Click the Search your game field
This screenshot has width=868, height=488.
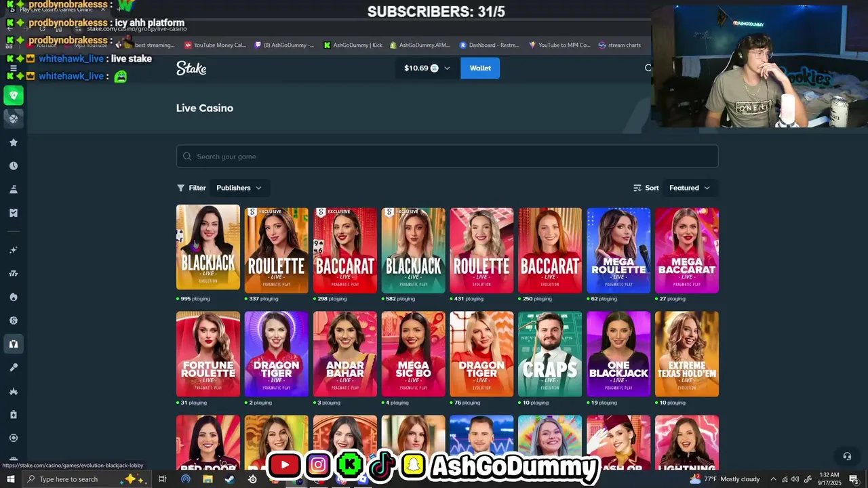(x=447, y=157)
